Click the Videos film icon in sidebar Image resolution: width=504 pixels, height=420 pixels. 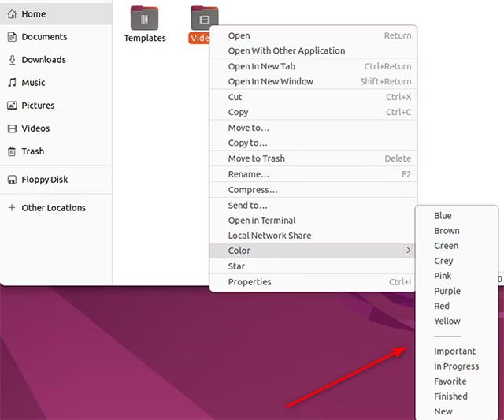click(12, 128)
